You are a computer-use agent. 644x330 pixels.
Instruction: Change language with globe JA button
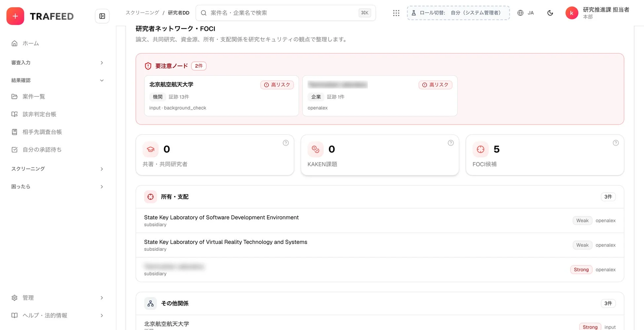[x=525, y=13]
